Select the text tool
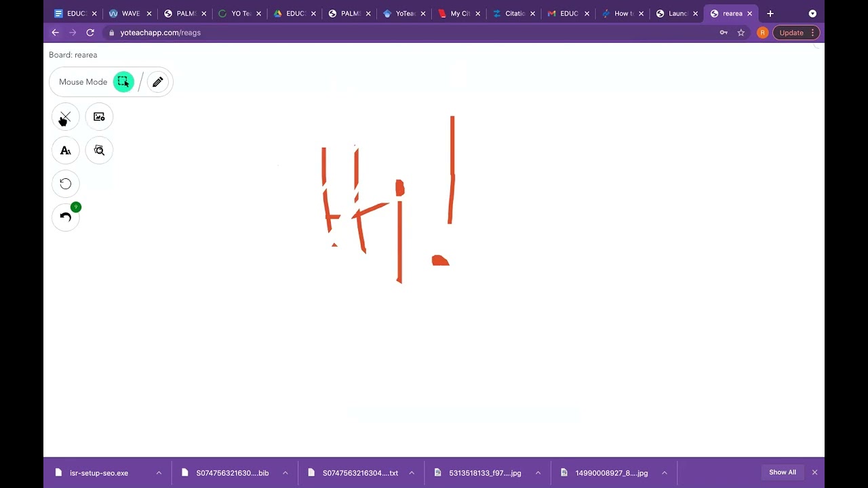This screenshot has width=868, height=488. [65, 150]
